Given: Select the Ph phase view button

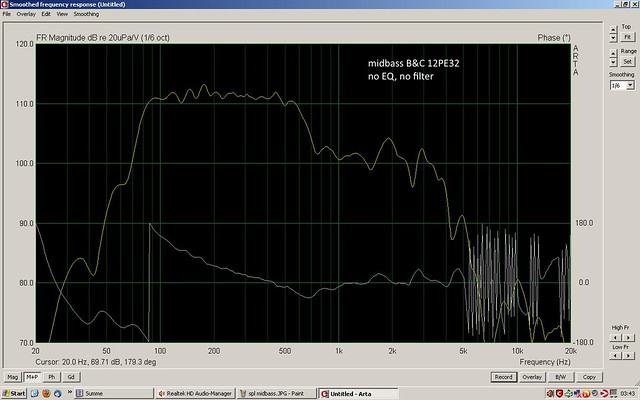Looking at the screenshot, I should [53, 377].
